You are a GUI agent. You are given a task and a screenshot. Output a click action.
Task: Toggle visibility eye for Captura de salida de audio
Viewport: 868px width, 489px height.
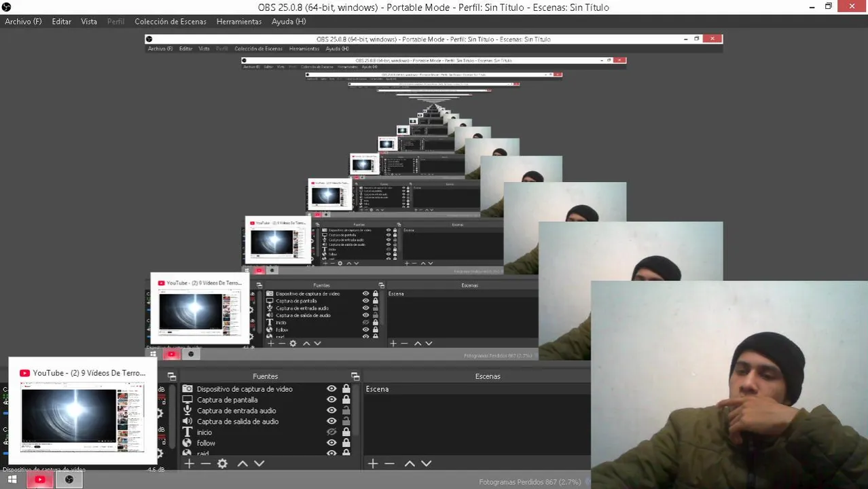[331, 422]
